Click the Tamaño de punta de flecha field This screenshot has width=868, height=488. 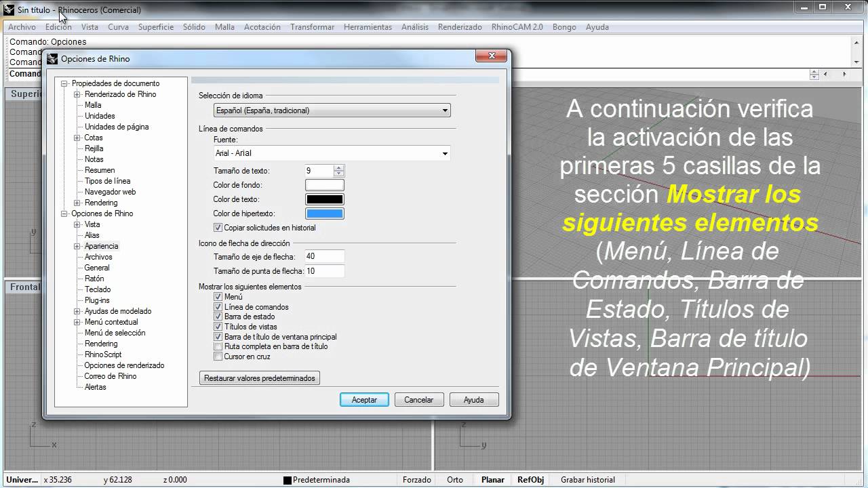pos(324,271)
